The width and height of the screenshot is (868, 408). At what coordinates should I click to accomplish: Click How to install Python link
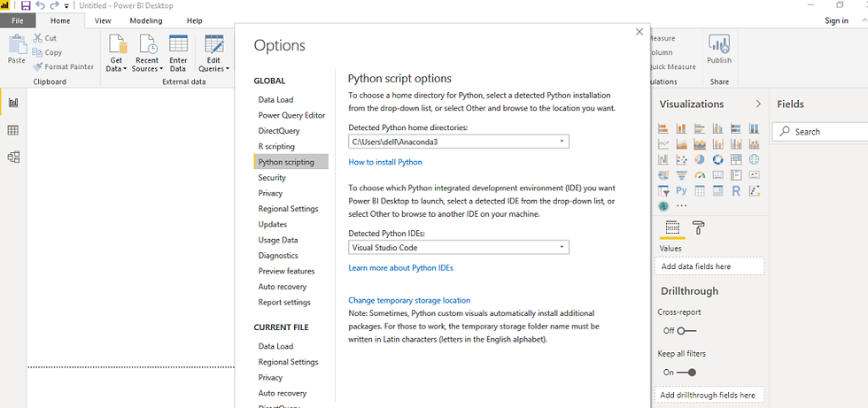(385, 162)
